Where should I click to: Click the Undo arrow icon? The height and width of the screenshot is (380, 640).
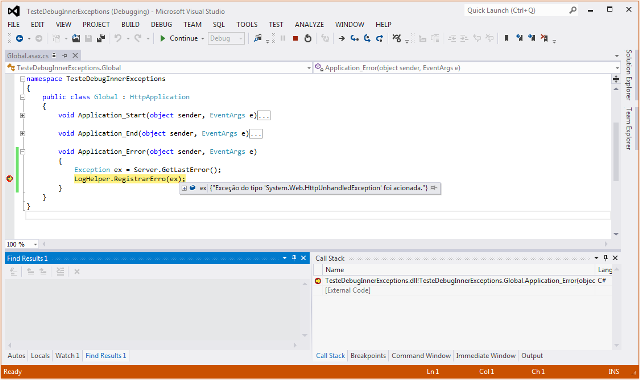pyautogui.click(x=118, y=38)
